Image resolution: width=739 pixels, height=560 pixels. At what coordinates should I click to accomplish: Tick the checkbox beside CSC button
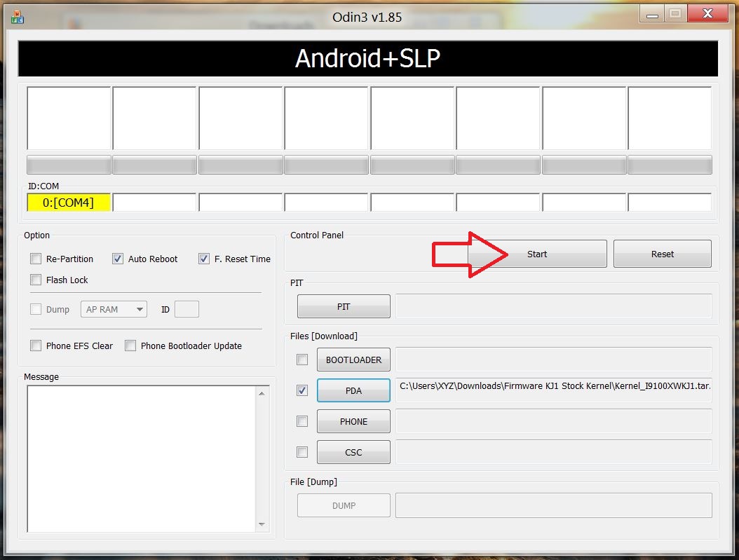[x=302, y=452]
